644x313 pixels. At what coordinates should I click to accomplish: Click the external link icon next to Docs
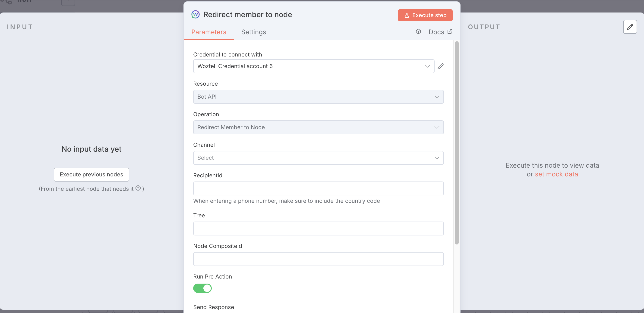[x=450, y=32]
